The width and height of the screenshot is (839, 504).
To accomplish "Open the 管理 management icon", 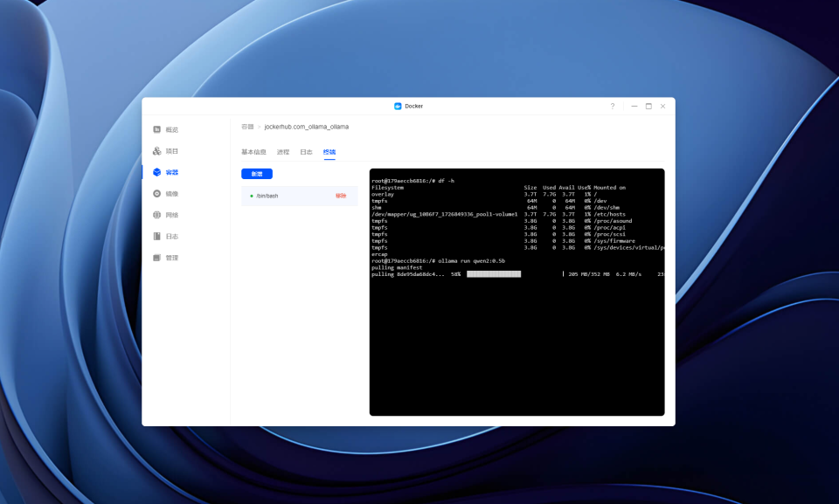I will pos(156,258).
